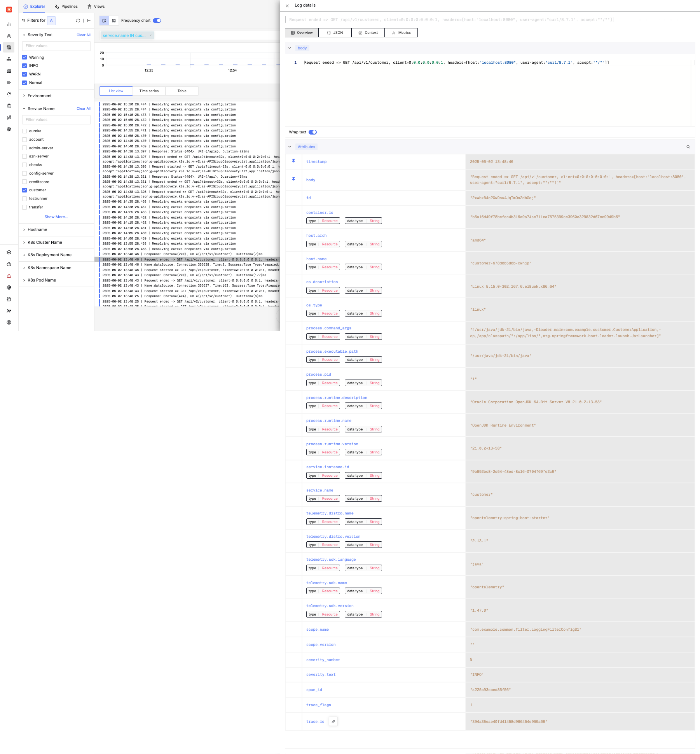This screenshot has height=754, width=700.
Task: Remove the service.name filter chip
Action: 151,35
